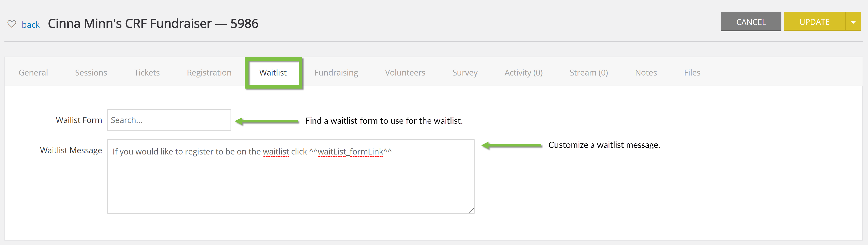Open the Sessions tab
868x245 pixels.
(x=91, y=73)
